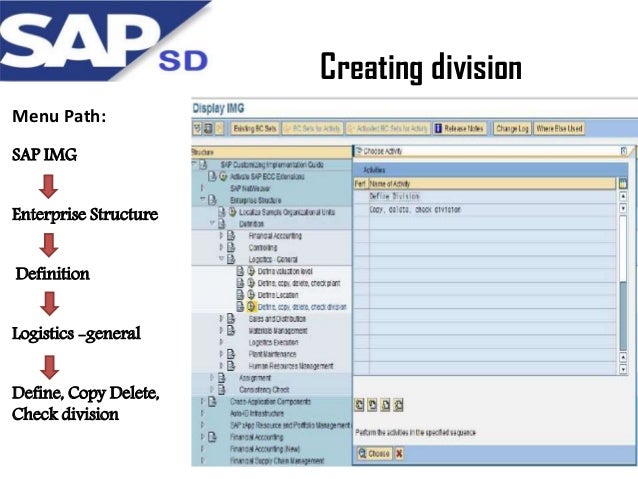Click the execute icon for Define valuation level
Screen dimensions: 638x479
(251, 271)
